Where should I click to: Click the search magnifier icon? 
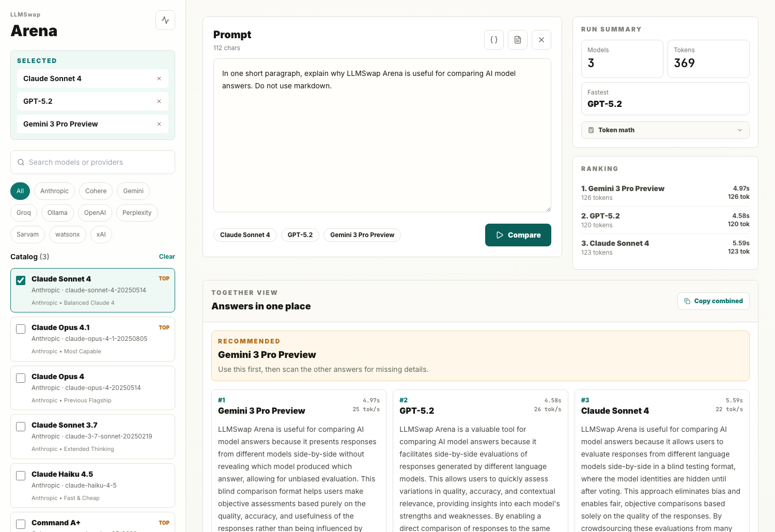(x=21, y=162)
